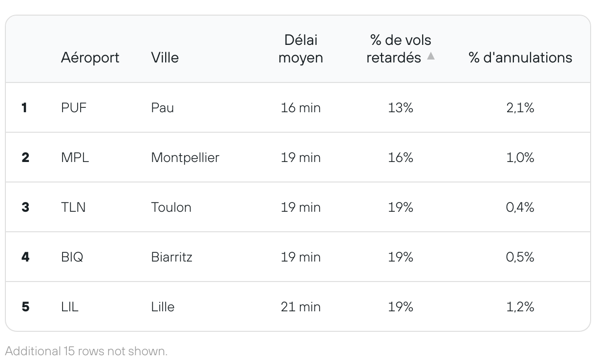Screen dimensions: 596x364
Task: Click the sort arrow beside % de vols retardés
Action: [x=430, y=57]
